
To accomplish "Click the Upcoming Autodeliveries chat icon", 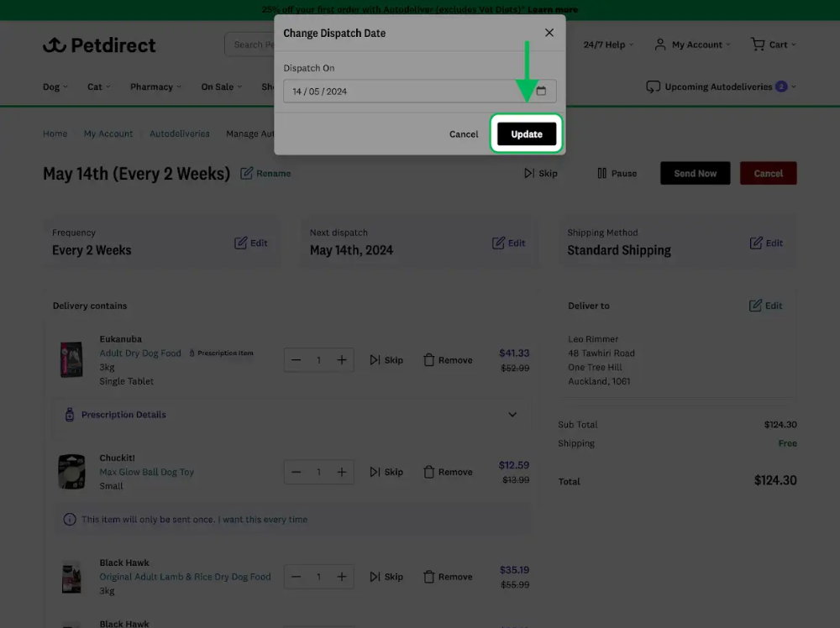I will pyautogui.click(x=653, y=86).
